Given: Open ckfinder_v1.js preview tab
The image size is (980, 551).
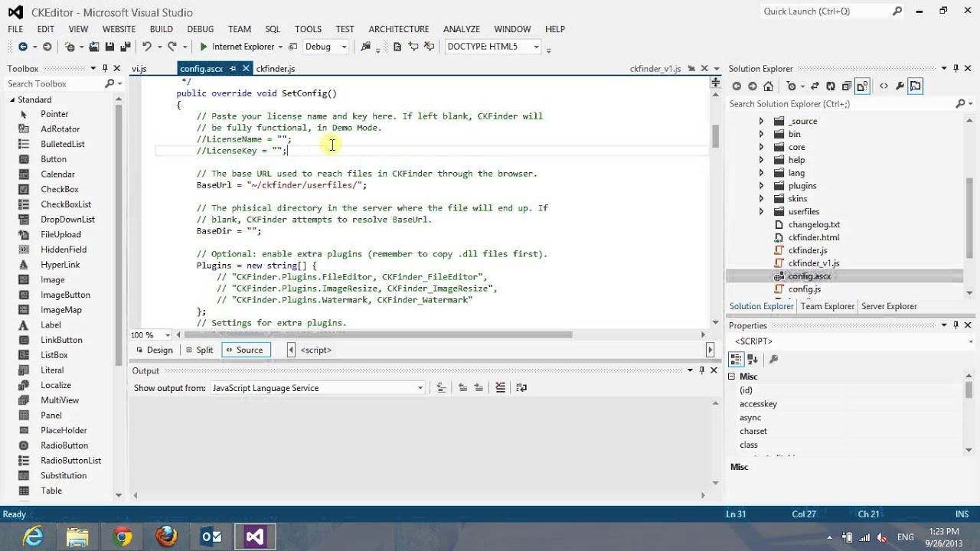Looking at the screenshot, I should tap(655, 68).
